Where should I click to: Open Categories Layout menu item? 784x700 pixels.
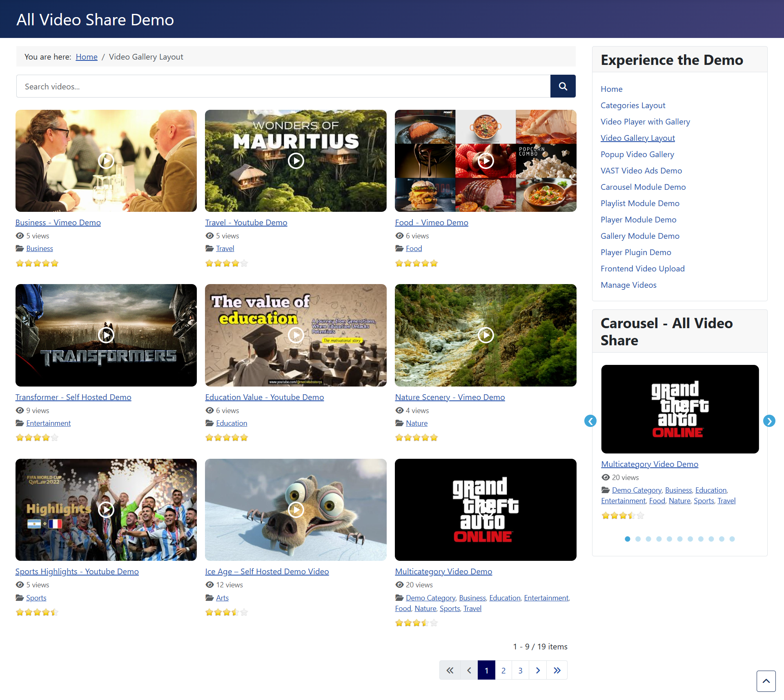point(633,105)
